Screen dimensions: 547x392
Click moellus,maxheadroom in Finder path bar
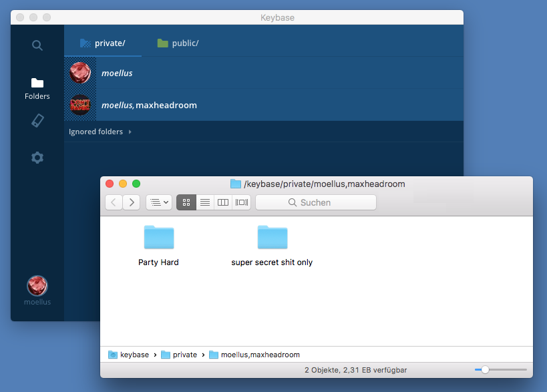(254, 355)
